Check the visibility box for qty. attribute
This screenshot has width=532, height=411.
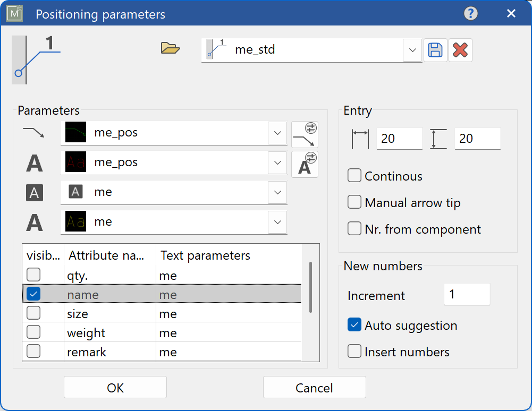[33, 275]
